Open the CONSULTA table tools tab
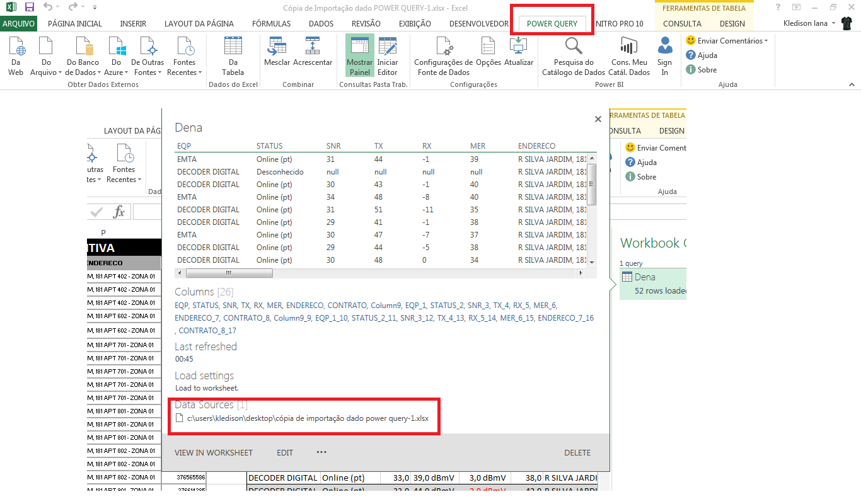The image size is (861, 504). click(682, 23)
